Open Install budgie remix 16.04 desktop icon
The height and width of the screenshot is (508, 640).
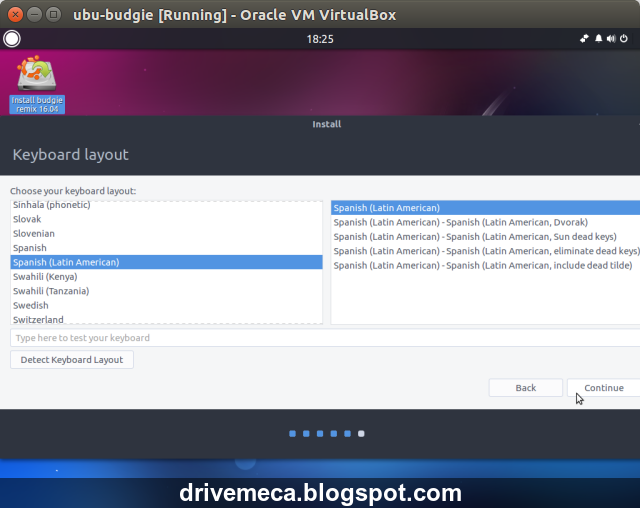tap(37, 84)
